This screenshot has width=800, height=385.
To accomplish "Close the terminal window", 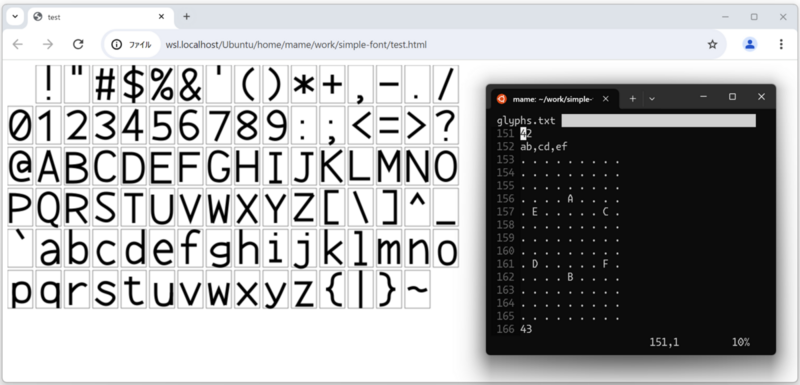I will pos(761,97).
